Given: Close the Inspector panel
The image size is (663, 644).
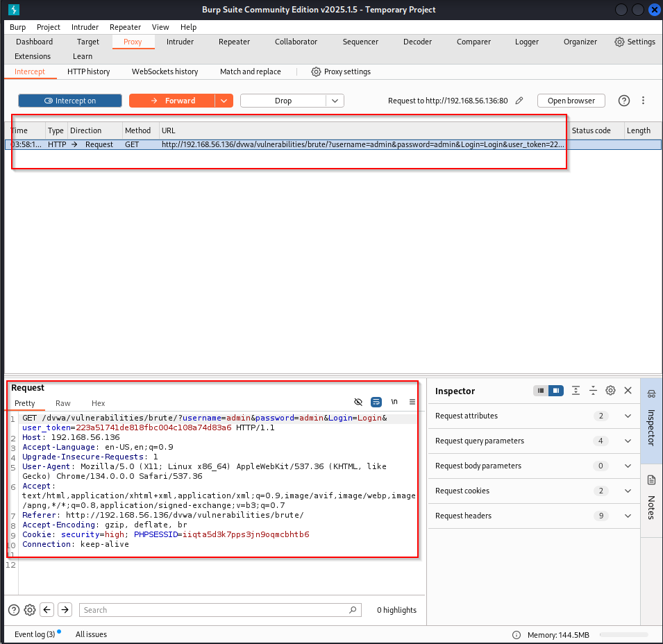Looking at the screenshot, I should tap(628, 391).
